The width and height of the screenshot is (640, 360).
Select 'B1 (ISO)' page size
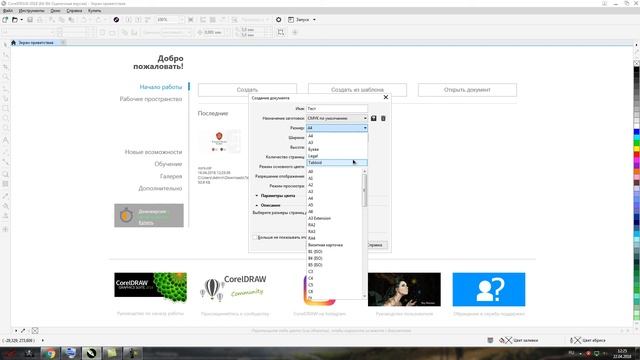(x=335, y=252)
